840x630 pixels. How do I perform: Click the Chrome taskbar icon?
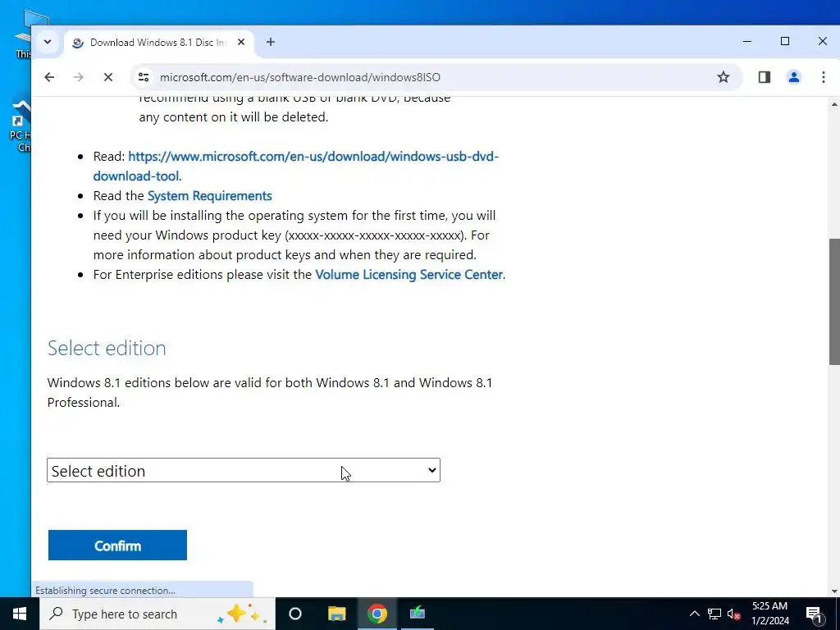click(377, 614)
